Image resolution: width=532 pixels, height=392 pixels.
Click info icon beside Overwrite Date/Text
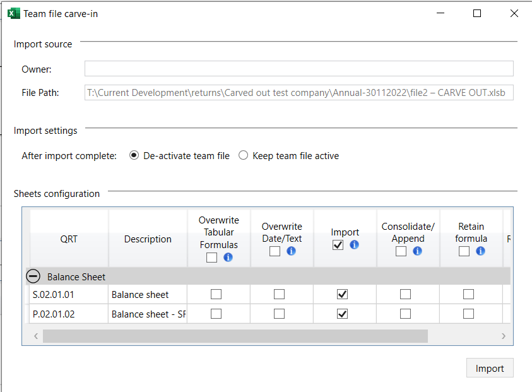pyautogui.click(x=291, y=251)
